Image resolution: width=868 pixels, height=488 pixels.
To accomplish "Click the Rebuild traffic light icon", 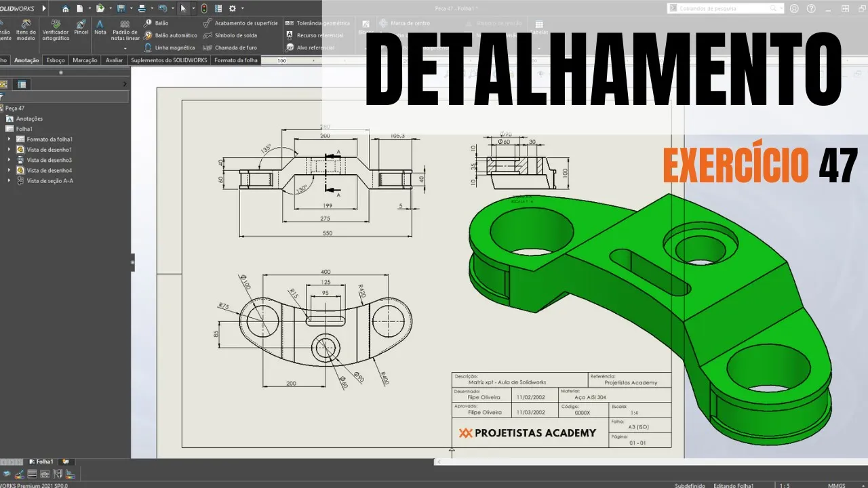I will 203,9.
